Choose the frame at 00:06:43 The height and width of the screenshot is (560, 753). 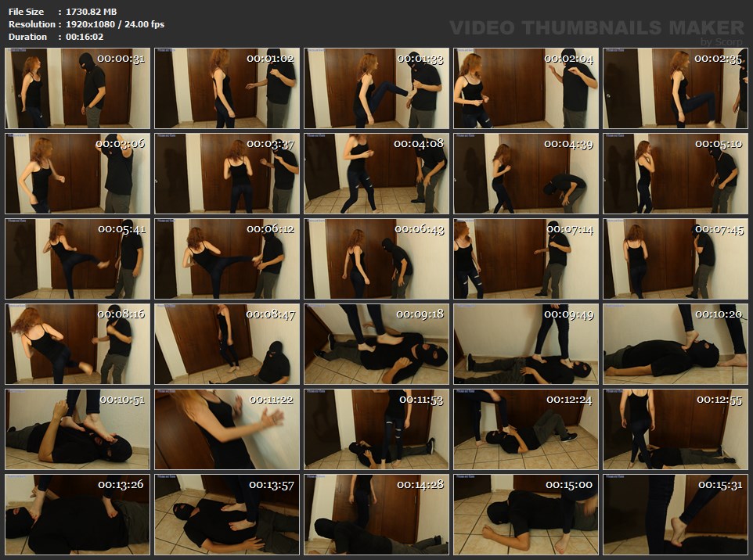click(376, 259)
